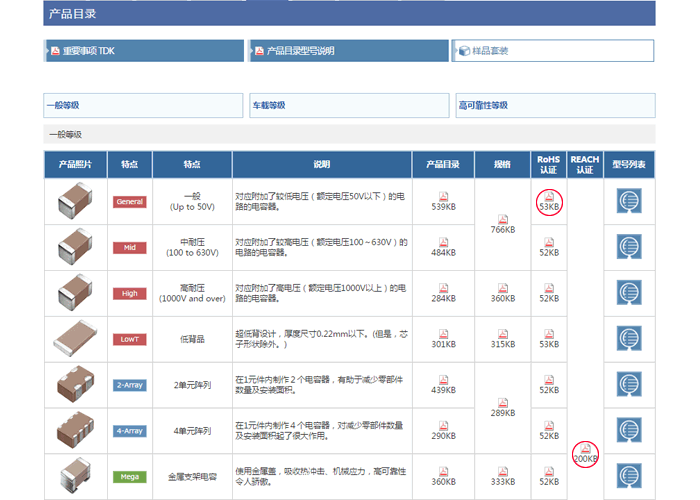Click the red General tag
Viewport: 700px width, 500px height.
[129, 202]
